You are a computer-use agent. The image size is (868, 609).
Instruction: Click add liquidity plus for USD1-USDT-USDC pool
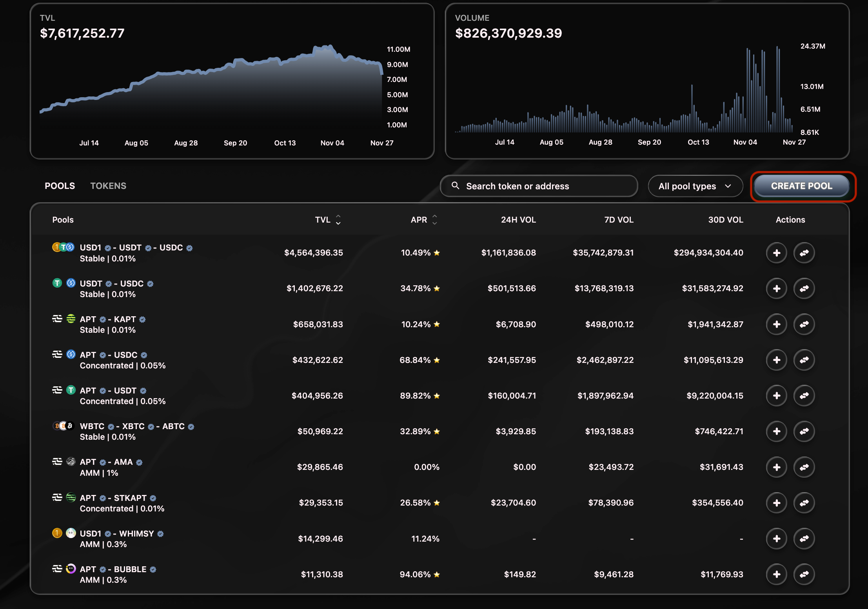[x=776, y=253]
